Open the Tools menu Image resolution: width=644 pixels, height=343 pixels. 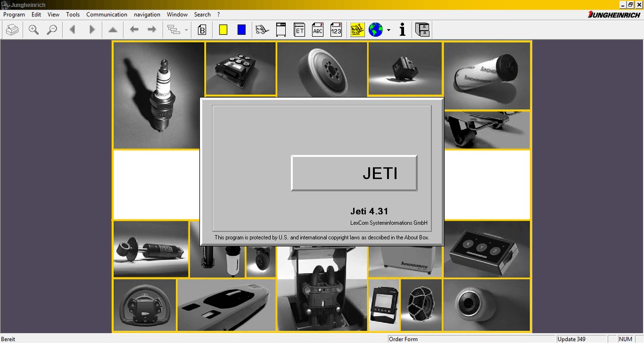pos(73,15)
